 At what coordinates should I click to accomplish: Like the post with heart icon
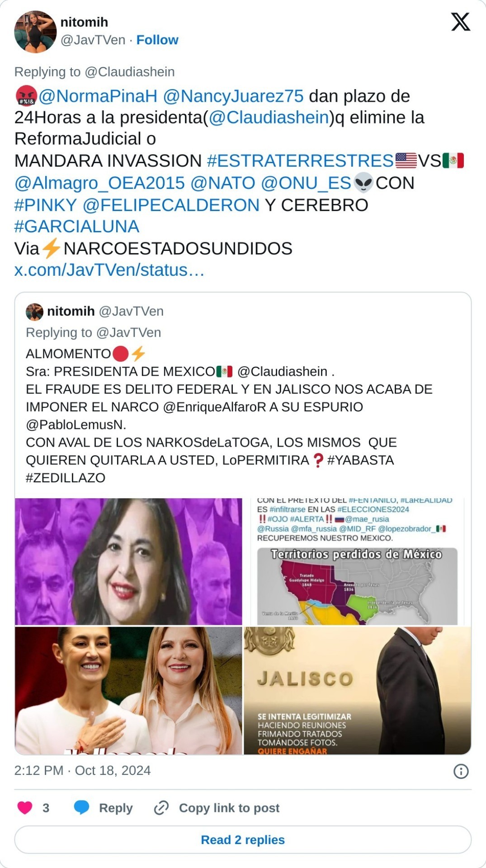pyautogui.click(x=25, y=807)
